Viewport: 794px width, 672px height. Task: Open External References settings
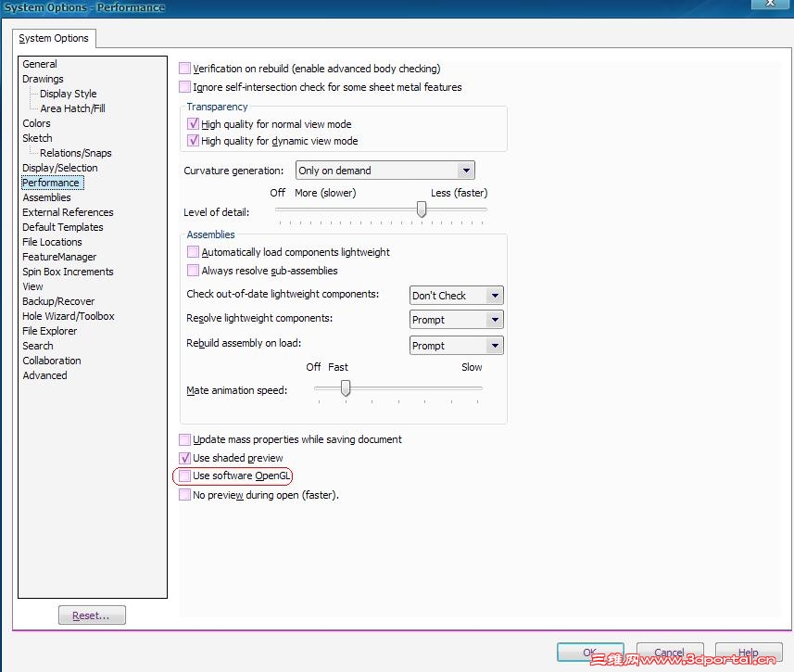[x=68, y=212]
